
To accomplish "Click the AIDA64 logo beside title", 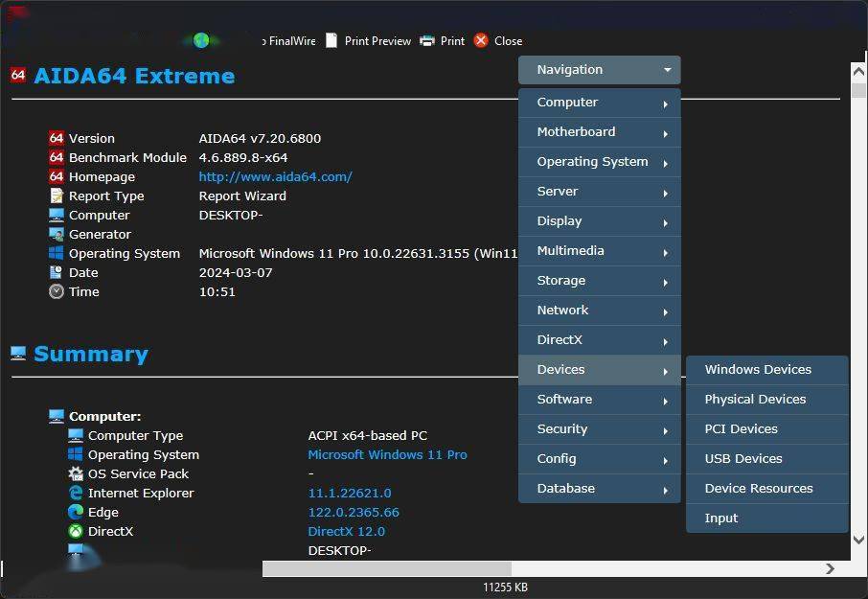I will (18, 75).
